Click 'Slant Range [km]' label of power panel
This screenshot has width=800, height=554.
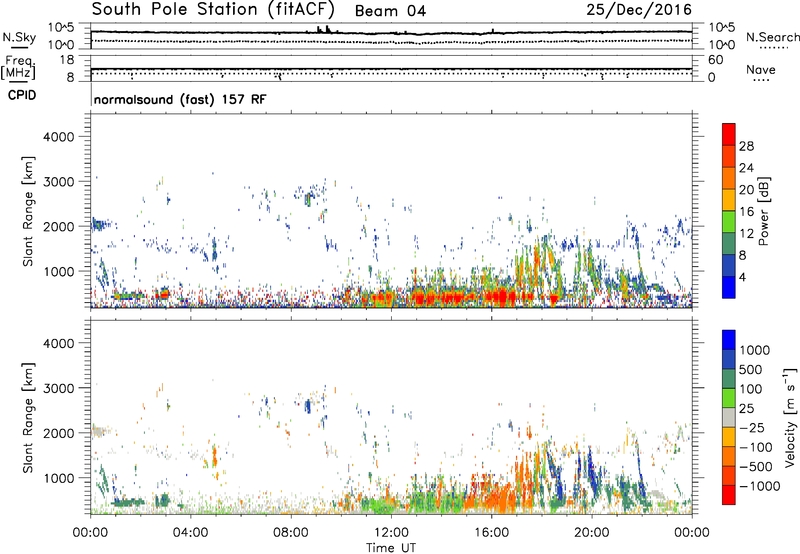pyautogui.click(x=28, y=211)
